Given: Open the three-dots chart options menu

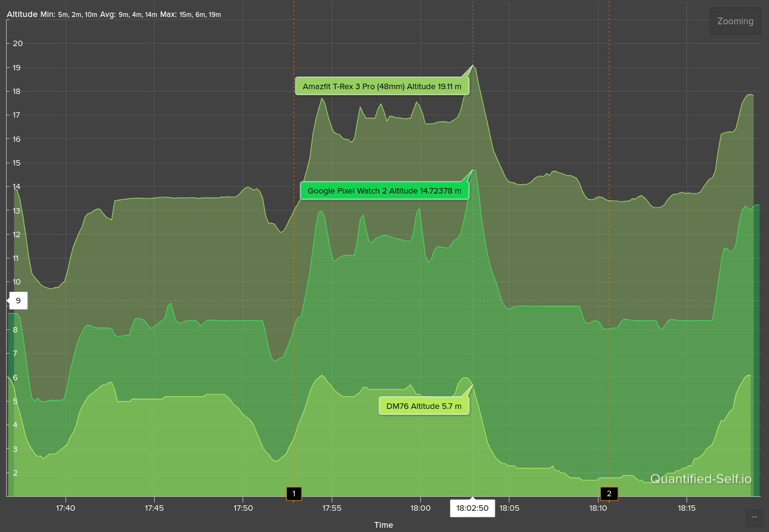Looking at the screenshot, I should [754, 517].
